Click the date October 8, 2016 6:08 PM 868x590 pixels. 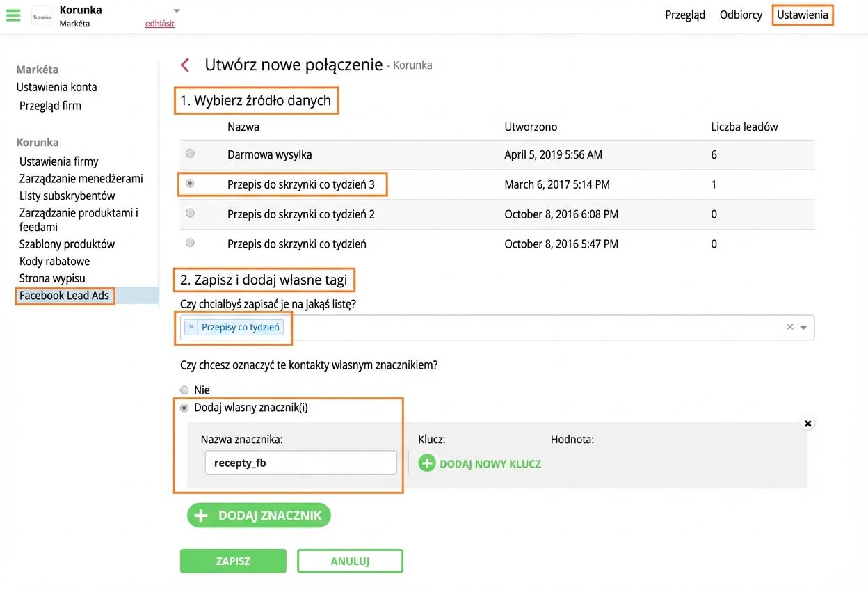point(561,214)
